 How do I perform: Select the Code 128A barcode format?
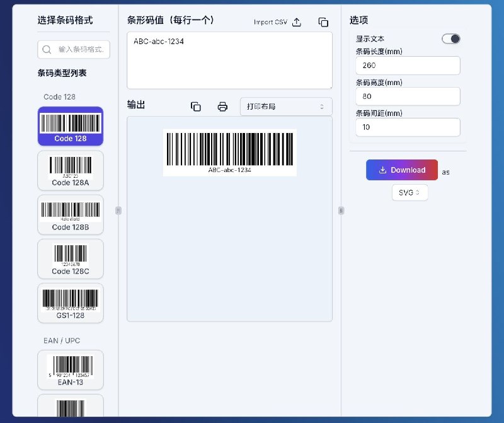[x=71, y=170]
